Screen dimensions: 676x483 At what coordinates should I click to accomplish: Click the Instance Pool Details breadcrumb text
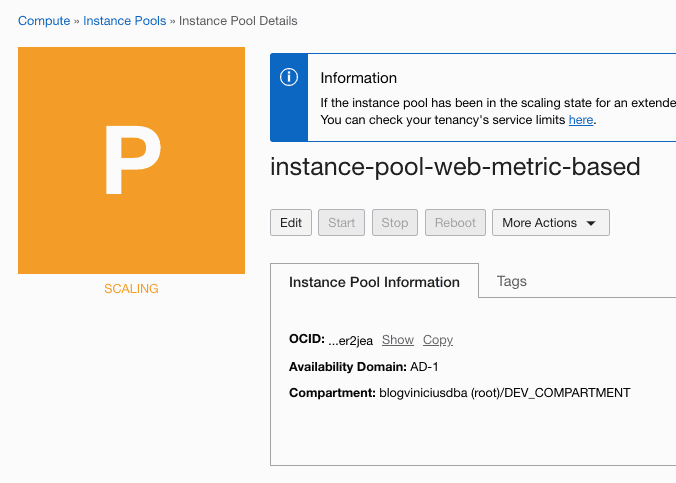(238, 20)
